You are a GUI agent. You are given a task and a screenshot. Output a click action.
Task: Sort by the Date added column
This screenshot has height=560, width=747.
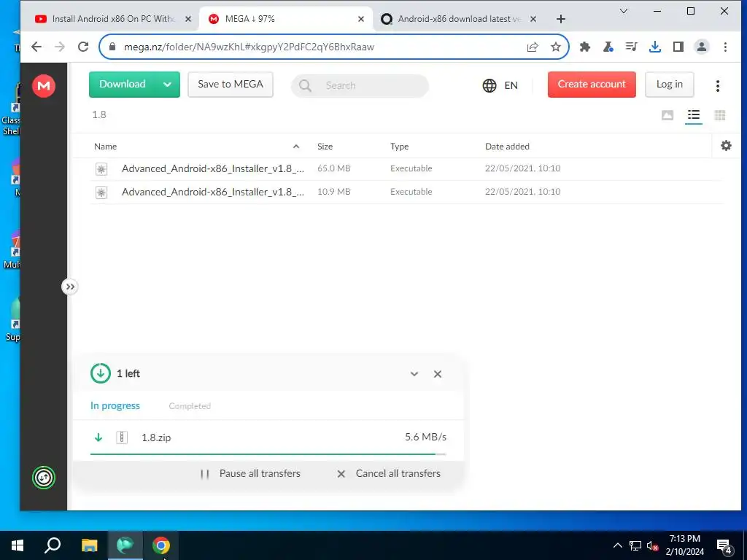507,147
